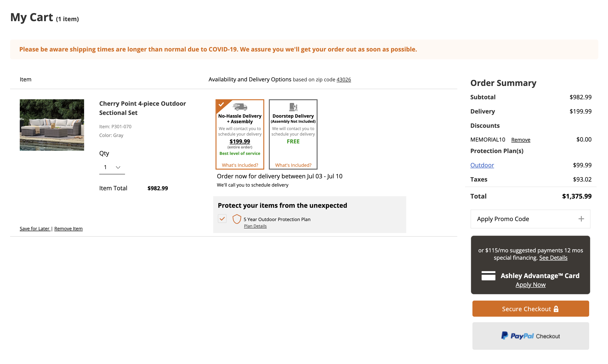608x364 pixels.
Task: Open the Qty dropdown
Action: click(112, 167)
